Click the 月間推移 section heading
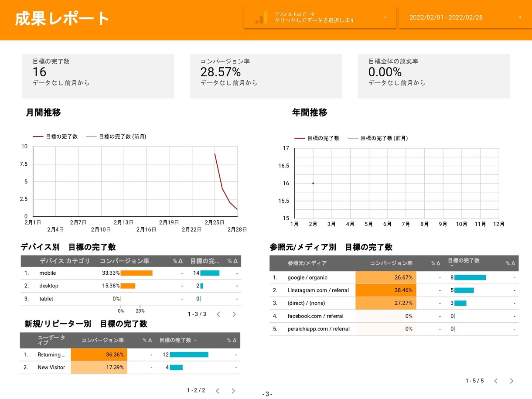The width and height of the screenshot is (532, 399). point(44,113)
